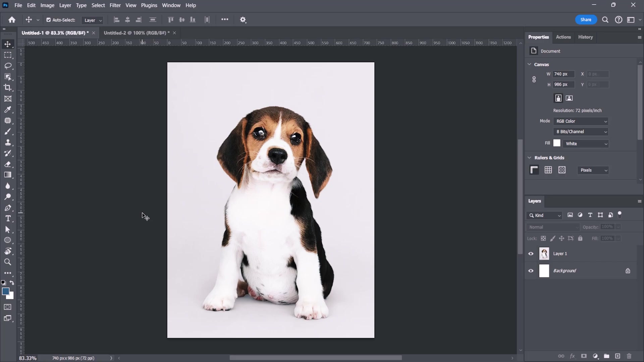Select the Dodge tool

coord(8,197)
